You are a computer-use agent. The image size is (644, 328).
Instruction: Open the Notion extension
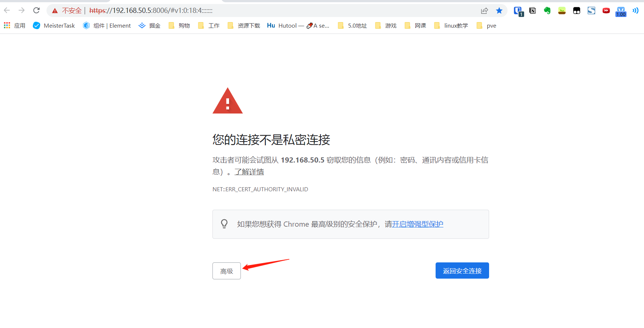(x=532, y=11)
